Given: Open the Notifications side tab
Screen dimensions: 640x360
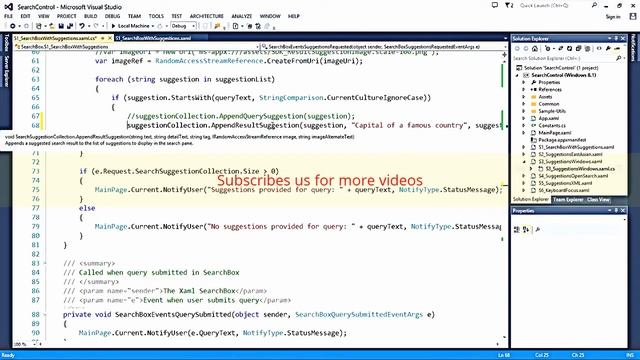Looking at the screenshot, I should point(633,48).
